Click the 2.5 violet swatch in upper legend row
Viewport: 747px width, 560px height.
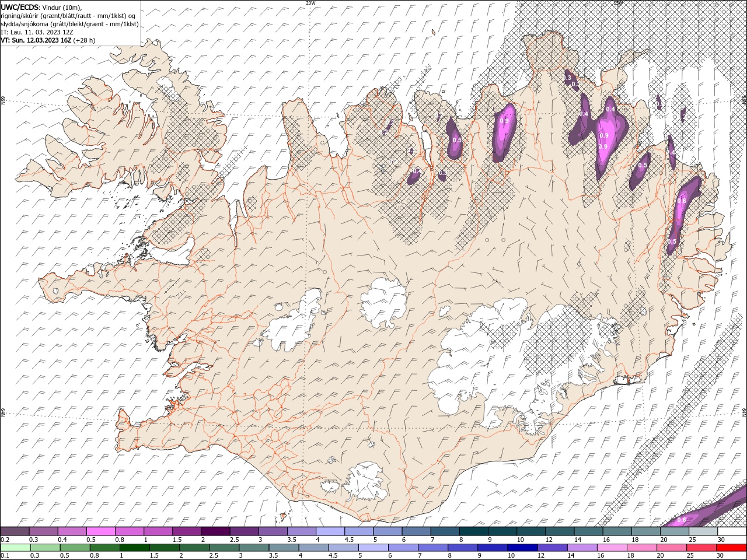click(x=244, y=531)
